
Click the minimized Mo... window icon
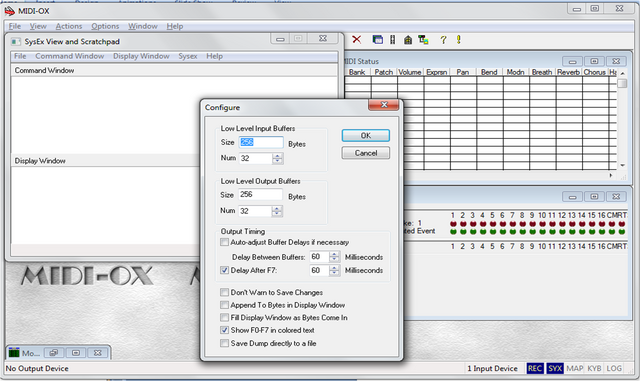14,352
